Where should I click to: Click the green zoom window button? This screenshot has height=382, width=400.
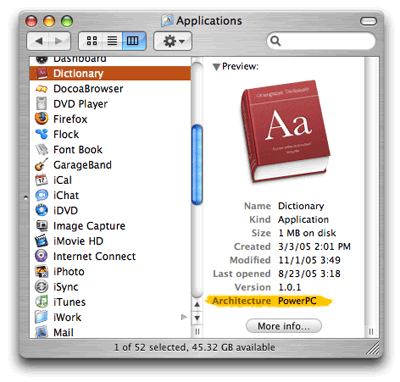pos(67,21)
